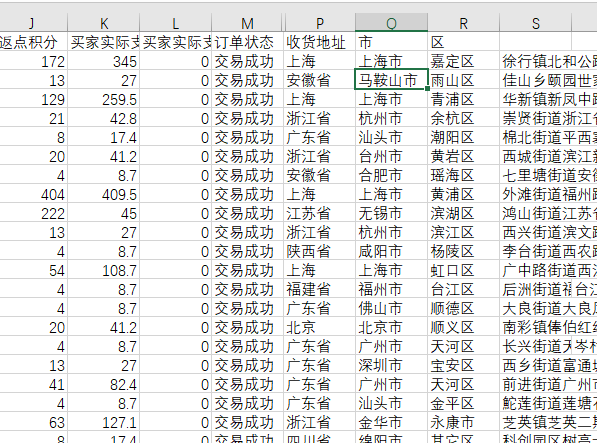Image resolution: width=597 pixels, height=443 pixels.
Task: Click header cell 市
Action: click(391, 41)
